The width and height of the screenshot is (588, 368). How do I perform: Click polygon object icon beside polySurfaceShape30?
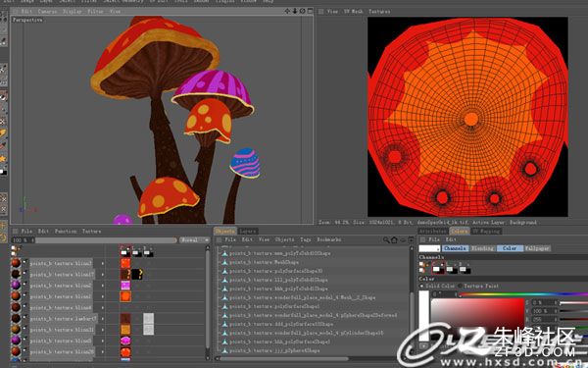225,271
